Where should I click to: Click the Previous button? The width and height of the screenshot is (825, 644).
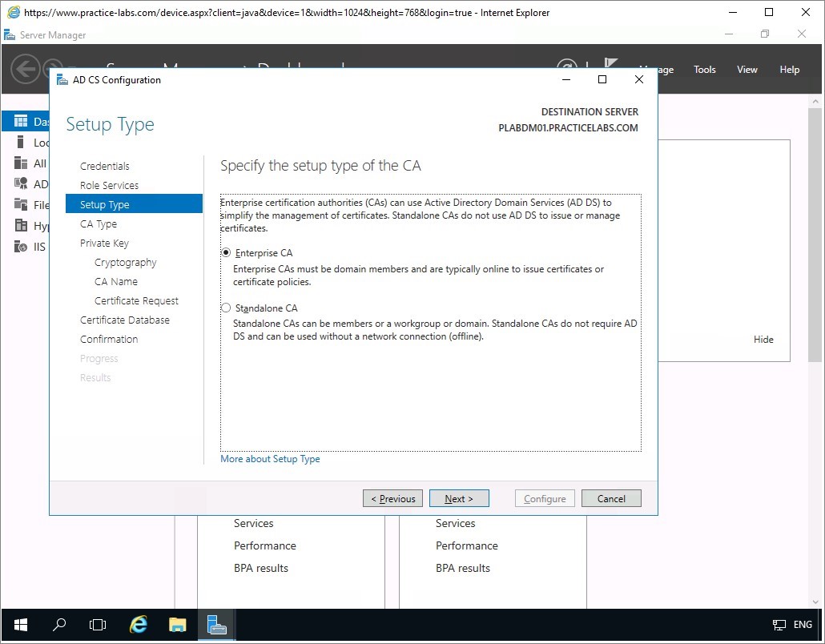(x=392, y=498)
